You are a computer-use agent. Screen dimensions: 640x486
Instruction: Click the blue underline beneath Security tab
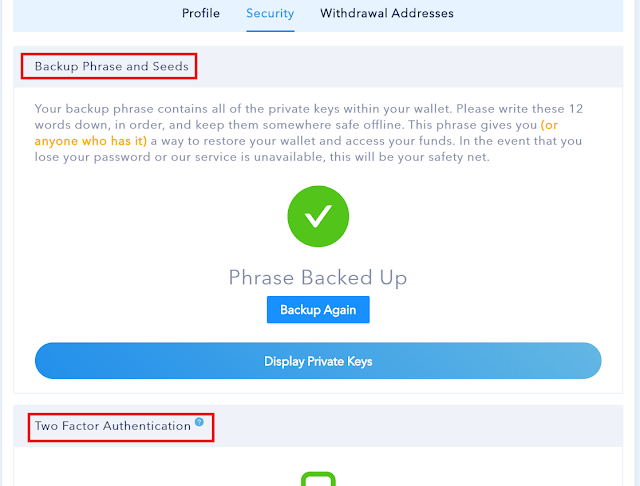[270, 31]
